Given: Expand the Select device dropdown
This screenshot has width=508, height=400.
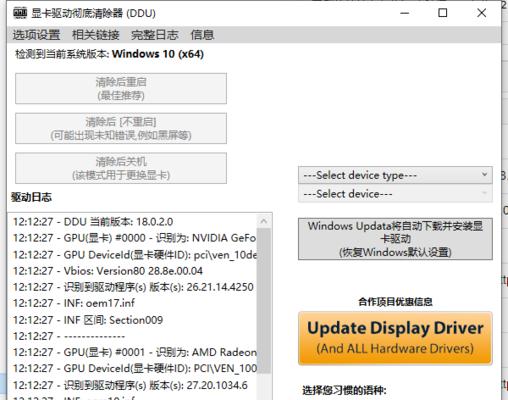Looking at the screenshot, I should click(395, 194).
